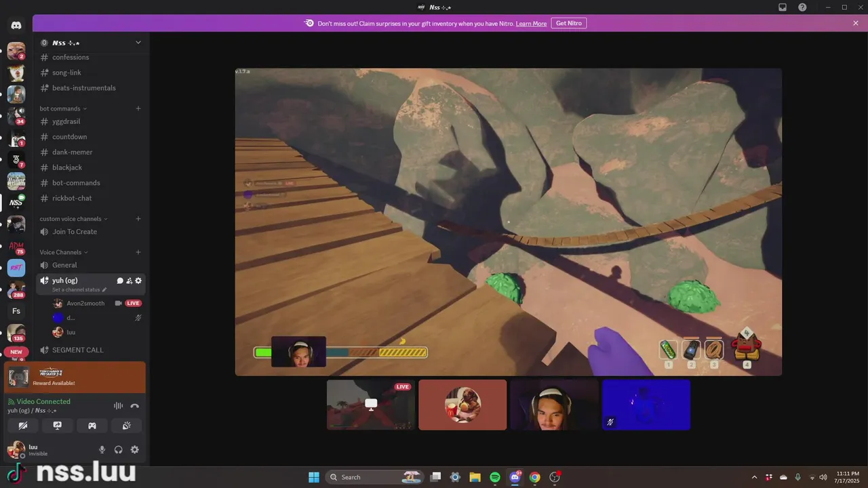The width and height of the screenshot is (868, 488).
Task: Share your screen button in voice panel
Action: click(58, 426)
